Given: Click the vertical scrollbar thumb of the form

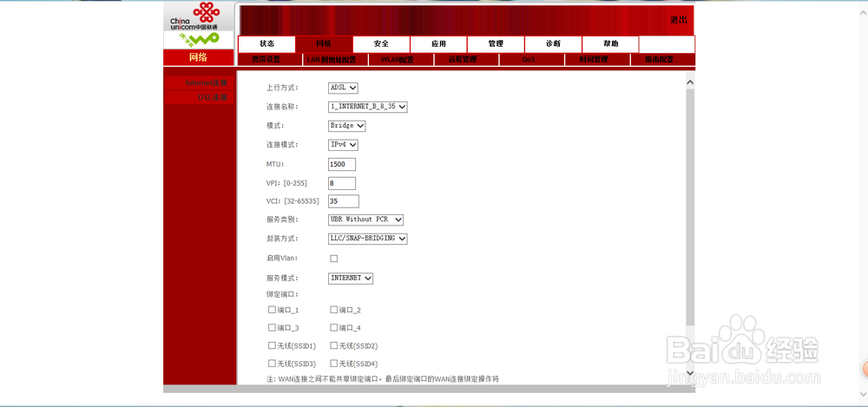Looking at the screenshot, I should (x=690, y=207).
